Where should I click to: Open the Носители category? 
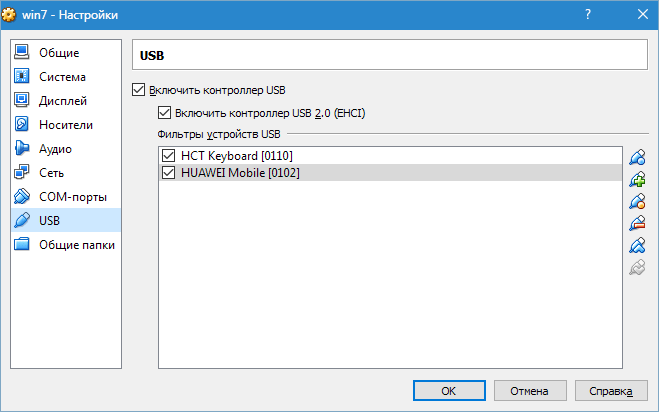66,124
